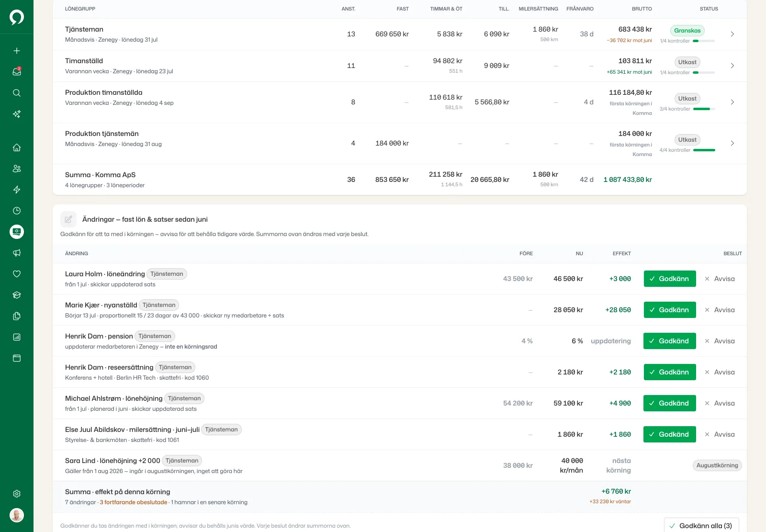Reject Laura Holm change with Avvisa
The width and height of the screenshot is (766, 532).
pos(720,279)
